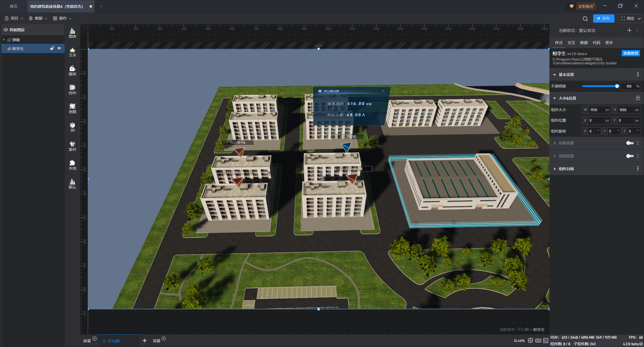Switch to the 交互 tab
This screenshot has width=644, height=347.
(571, 42)
